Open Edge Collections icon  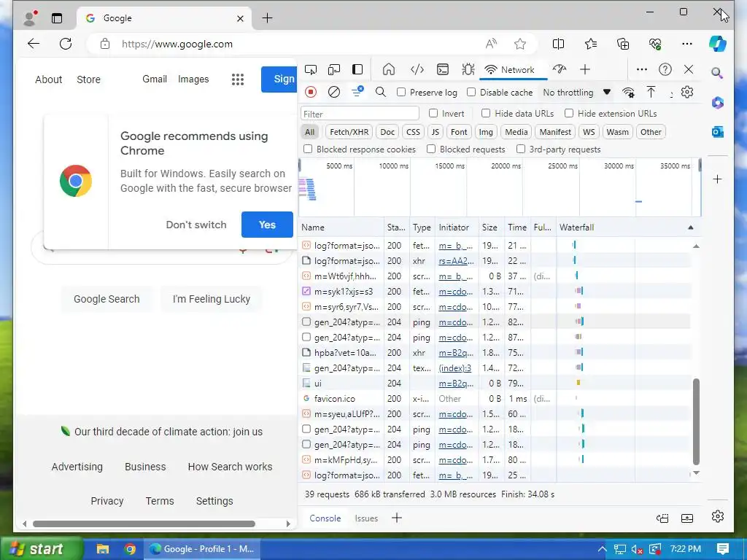tap(623, 44)
